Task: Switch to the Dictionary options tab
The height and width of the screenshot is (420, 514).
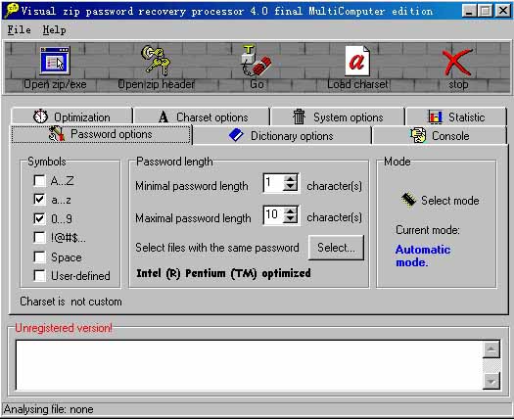Action: [282, 136]
